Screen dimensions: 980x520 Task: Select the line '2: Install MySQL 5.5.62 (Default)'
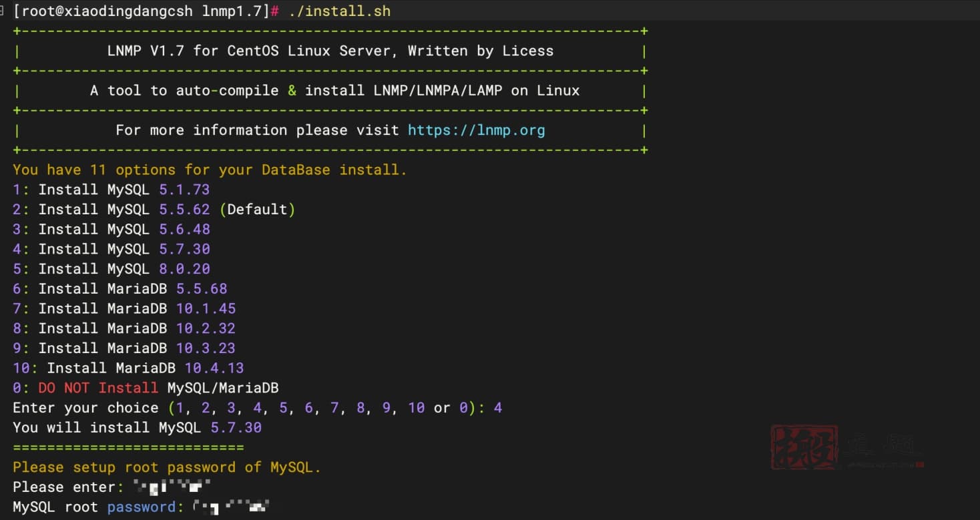click(154, 210)
